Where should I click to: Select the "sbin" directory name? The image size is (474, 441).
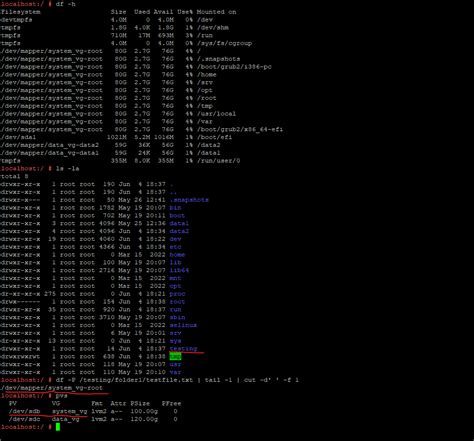[177, 318]
